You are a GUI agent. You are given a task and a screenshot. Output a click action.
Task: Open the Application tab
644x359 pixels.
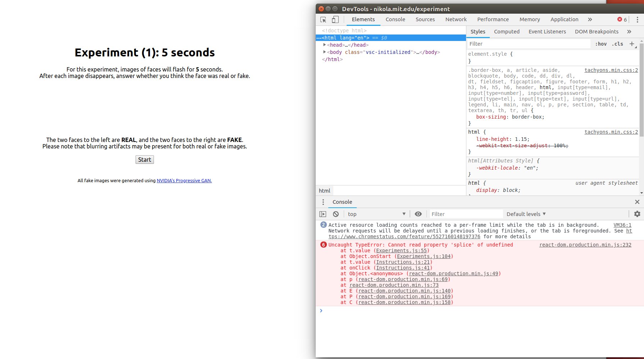click(564, 19)
